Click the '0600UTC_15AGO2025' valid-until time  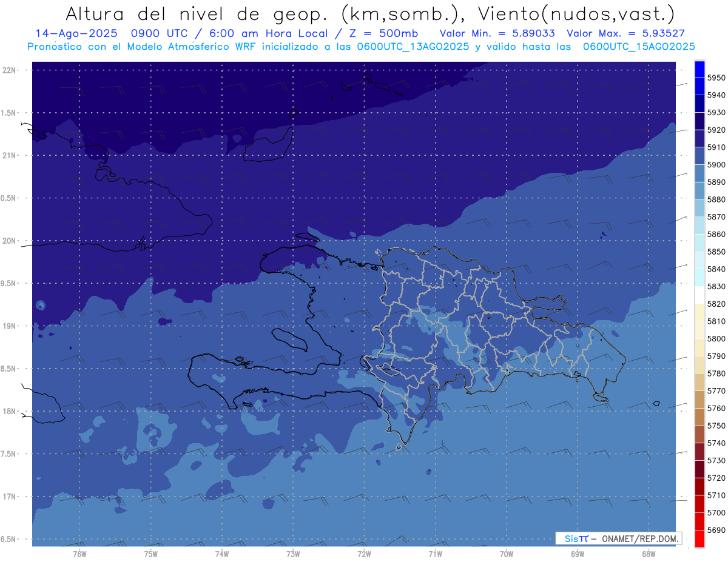coord(639,47)
